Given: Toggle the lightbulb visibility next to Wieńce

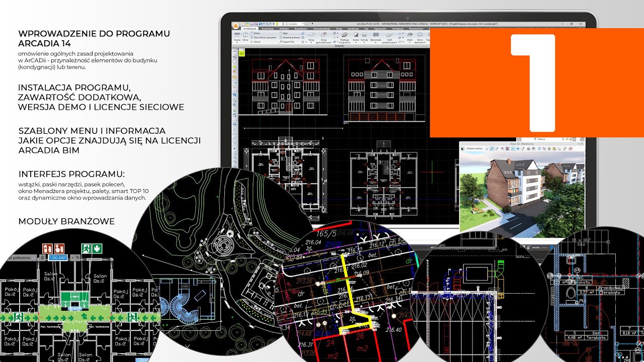Looking at the screenshot, I should 563,139.
